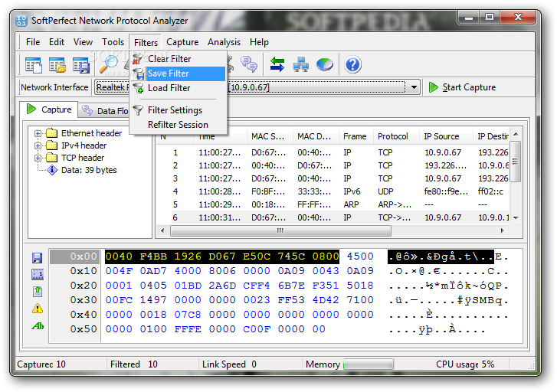Choose Load Filter from the Filters menu
This screenshot has width=557, height=392.
point(179,88)
